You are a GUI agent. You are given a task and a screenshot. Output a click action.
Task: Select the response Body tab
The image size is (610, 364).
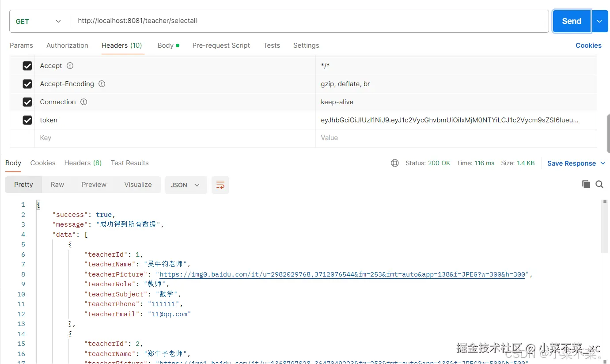tap(13, 163)
